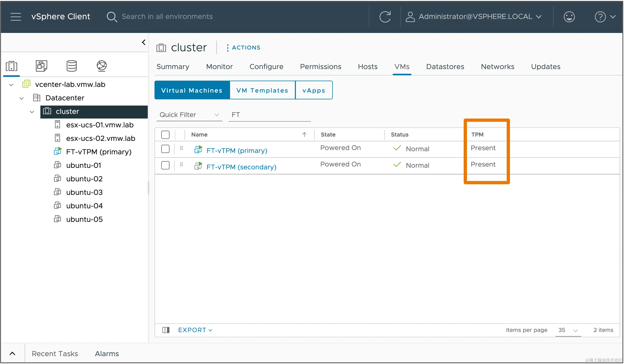The image size is (624, 364).
Task: Open the help question mark icon
Action: [600, 16]
